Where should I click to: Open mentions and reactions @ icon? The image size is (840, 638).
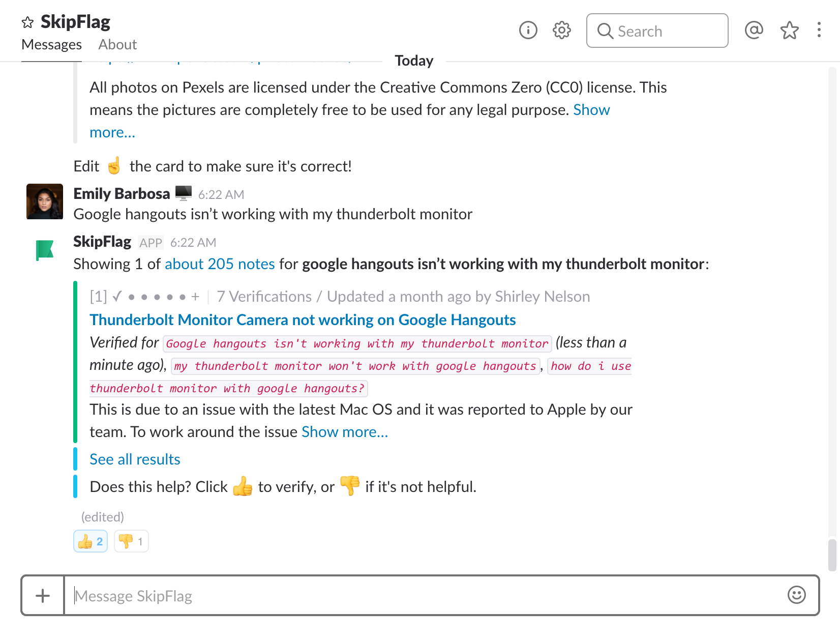754,31
